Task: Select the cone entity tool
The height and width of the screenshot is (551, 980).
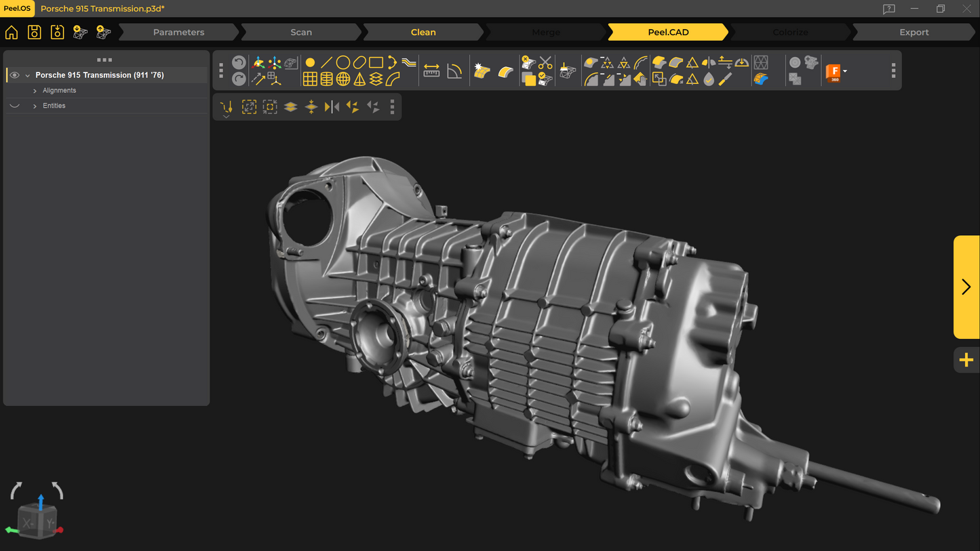Action: (359, 79)
